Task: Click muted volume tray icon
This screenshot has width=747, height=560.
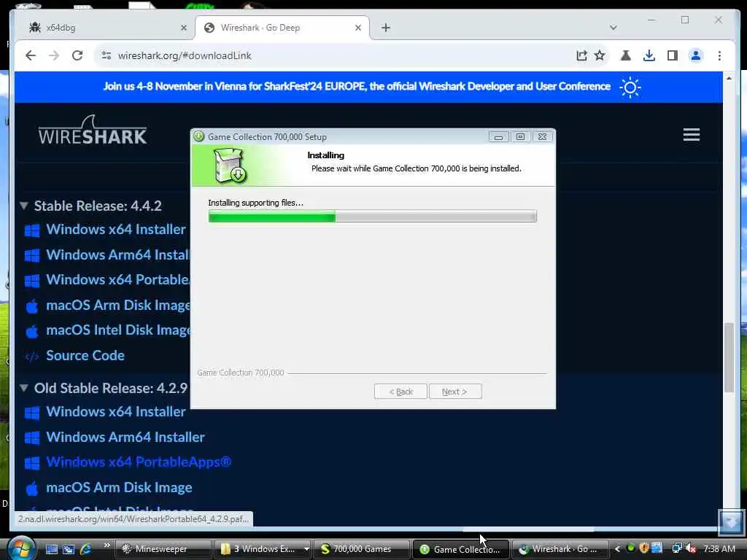Action: pyautogui.click(x=691, y=548)
